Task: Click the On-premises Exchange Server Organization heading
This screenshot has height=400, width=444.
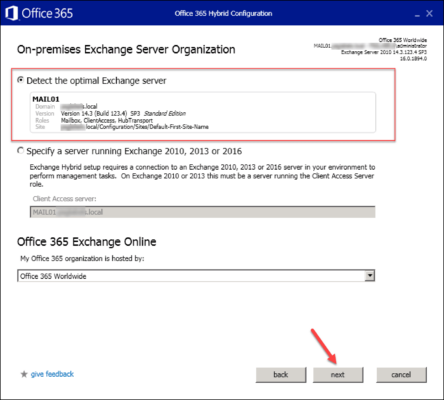Action: click(126, 49)
